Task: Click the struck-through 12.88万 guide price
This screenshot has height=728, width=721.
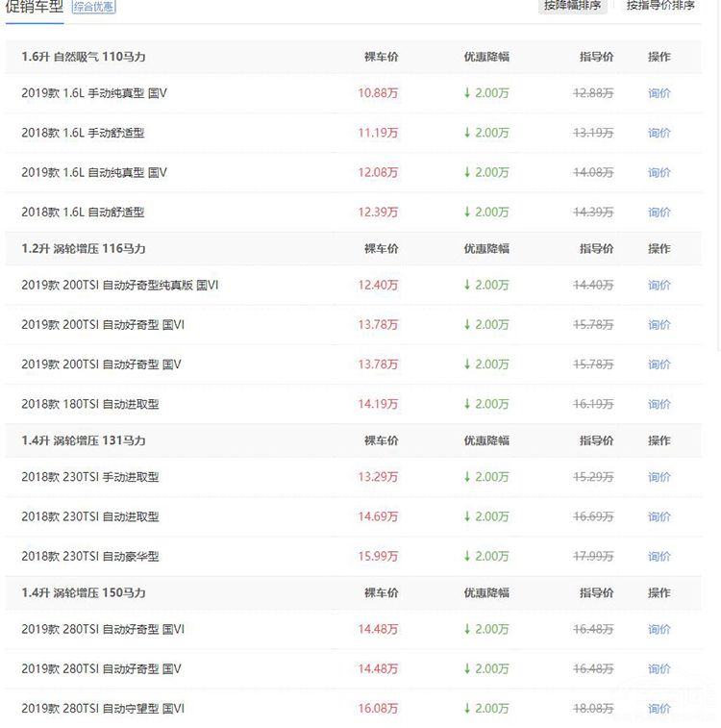Action: [x=593, y=93]
